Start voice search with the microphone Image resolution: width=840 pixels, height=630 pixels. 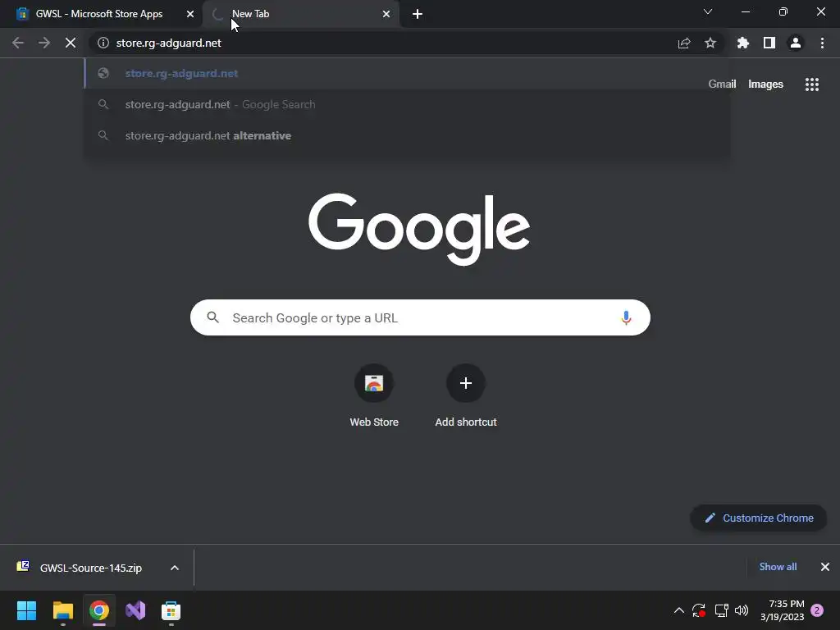pyautogui.click(x=626, y=317)
